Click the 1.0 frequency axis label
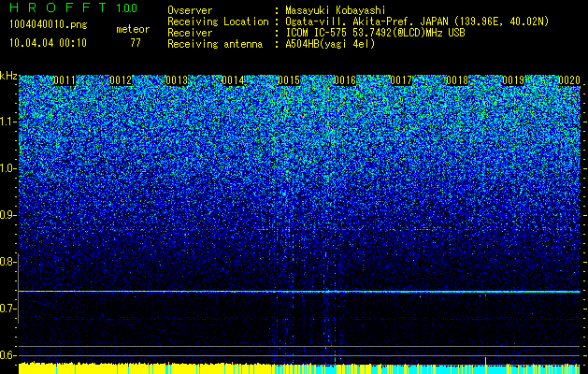Screen dimensions: 588x374 [x=7, y=168]
